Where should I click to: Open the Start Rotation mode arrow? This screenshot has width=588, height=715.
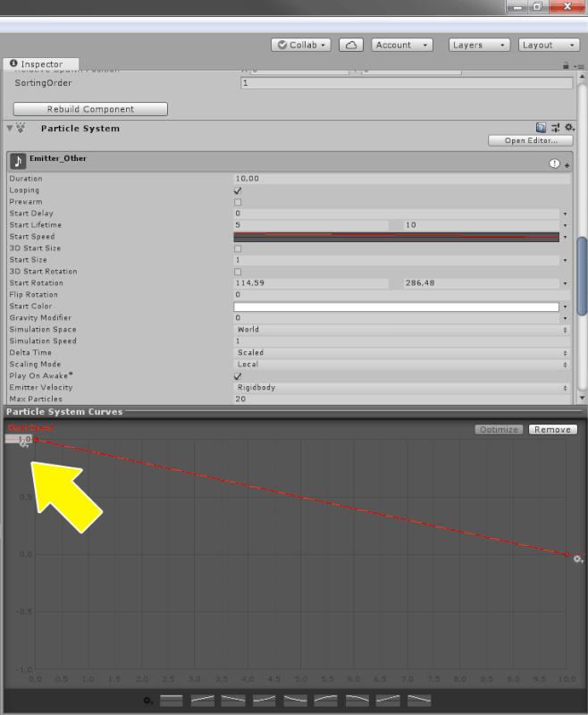[x=565, y=283]
